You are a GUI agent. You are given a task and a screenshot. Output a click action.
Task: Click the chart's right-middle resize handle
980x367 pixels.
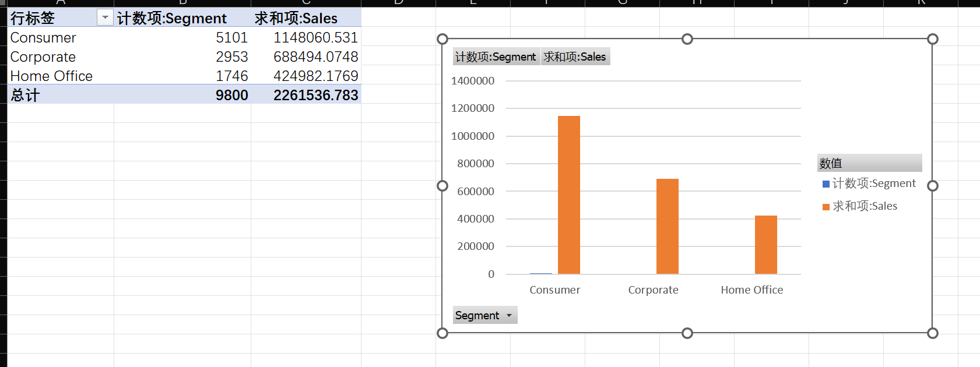pyautogui.click(x=933, y=186)
